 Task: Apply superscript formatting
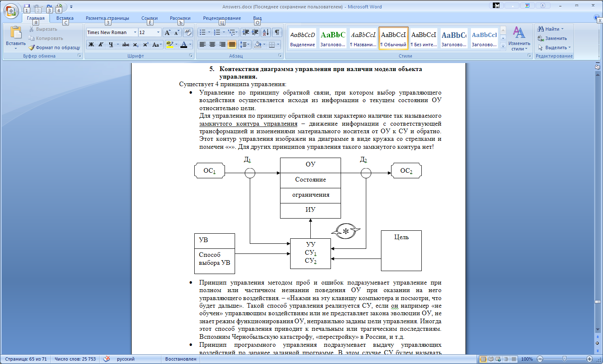[145, 45]
